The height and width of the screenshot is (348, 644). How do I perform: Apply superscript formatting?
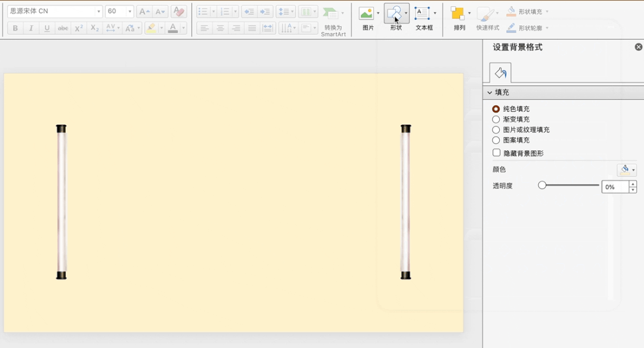pyautogui.click(x=79, y=28)
